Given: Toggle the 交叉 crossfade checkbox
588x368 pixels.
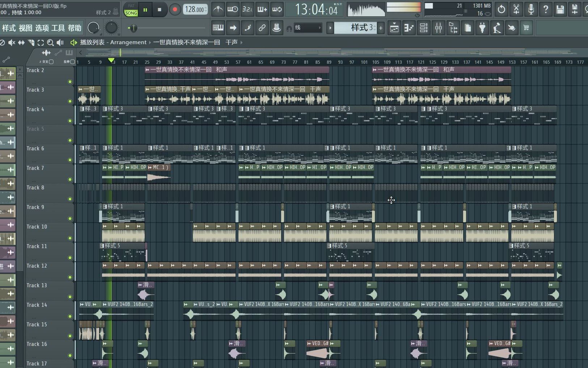Looking at the screenshot, I should [51, 62].
